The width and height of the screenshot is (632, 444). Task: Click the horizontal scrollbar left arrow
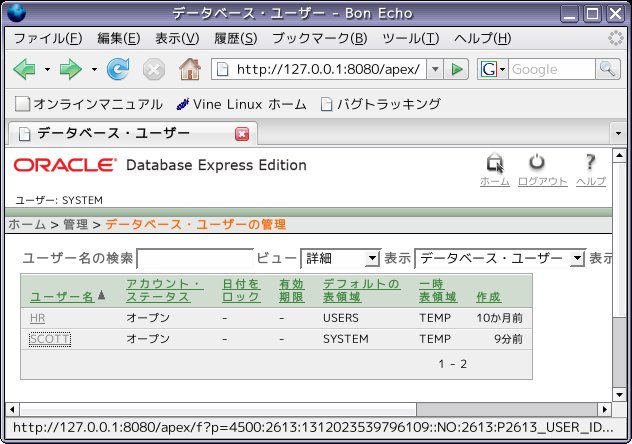click(12, 409)
